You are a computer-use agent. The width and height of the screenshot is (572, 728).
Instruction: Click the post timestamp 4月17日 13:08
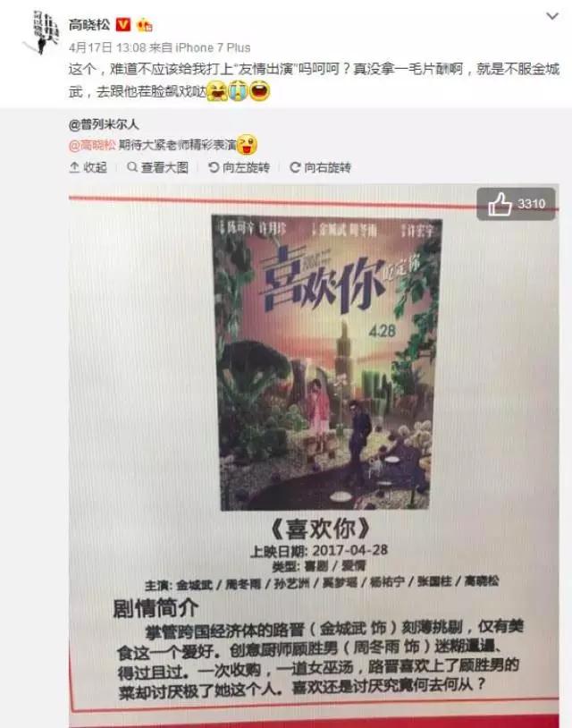(107, 47)
